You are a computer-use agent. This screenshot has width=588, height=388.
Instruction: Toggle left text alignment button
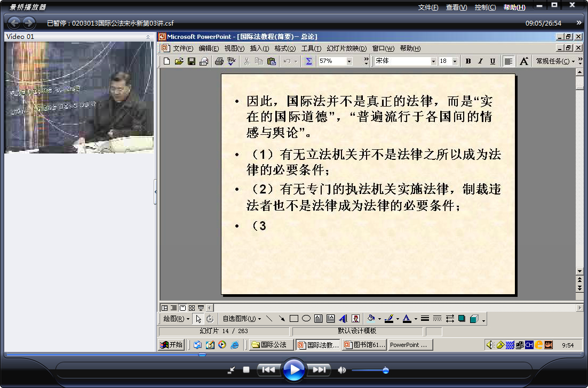tap(508, 61)
